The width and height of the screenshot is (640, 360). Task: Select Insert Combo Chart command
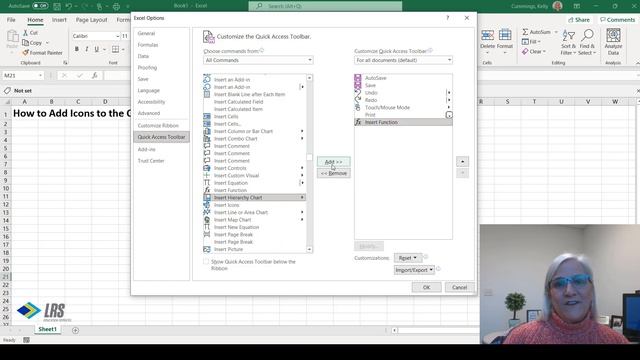(x=255, y=139)
